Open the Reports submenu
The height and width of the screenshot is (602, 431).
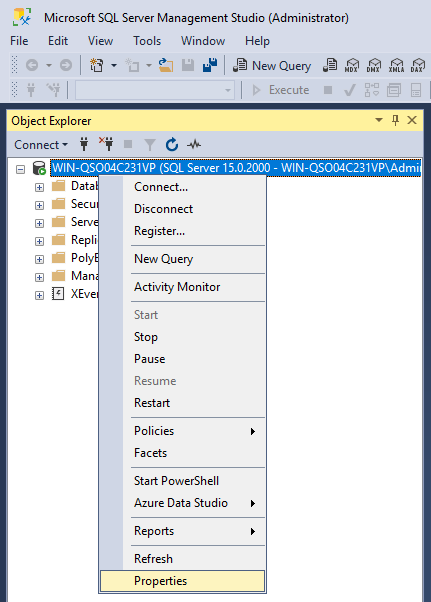[x=182, y=531]
